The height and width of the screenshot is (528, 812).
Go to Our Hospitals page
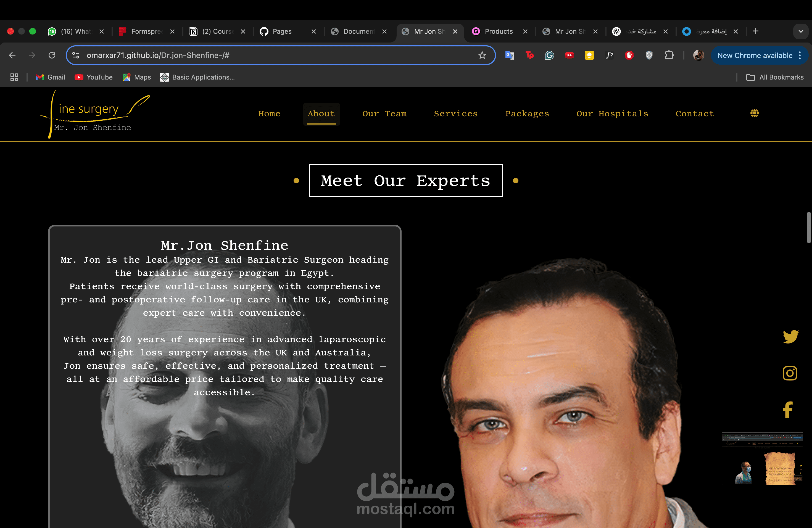click(x=612, y=113)
